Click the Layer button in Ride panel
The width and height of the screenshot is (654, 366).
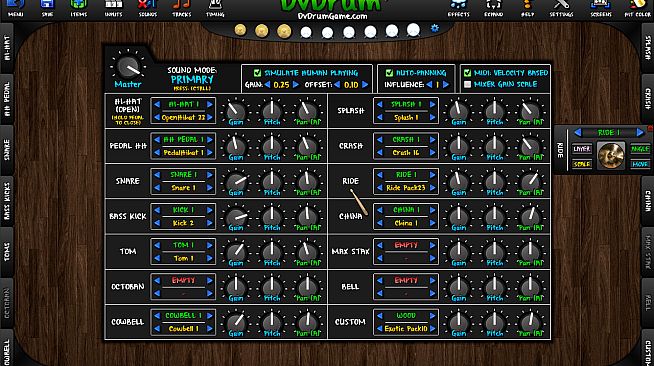point(581,149)
